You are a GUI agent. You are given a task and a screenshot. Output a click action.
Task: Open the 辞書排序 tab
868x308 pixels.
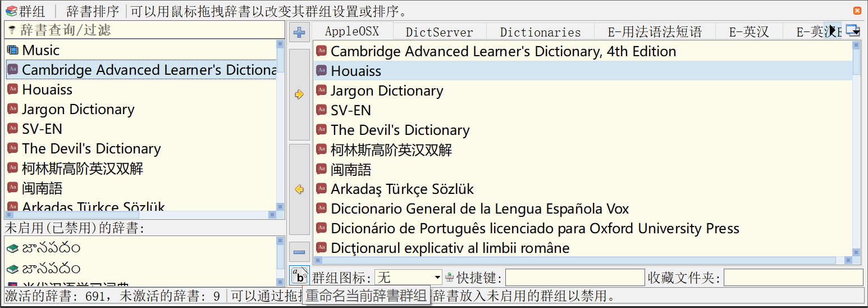pyautogui.click(x=92, y=11)
